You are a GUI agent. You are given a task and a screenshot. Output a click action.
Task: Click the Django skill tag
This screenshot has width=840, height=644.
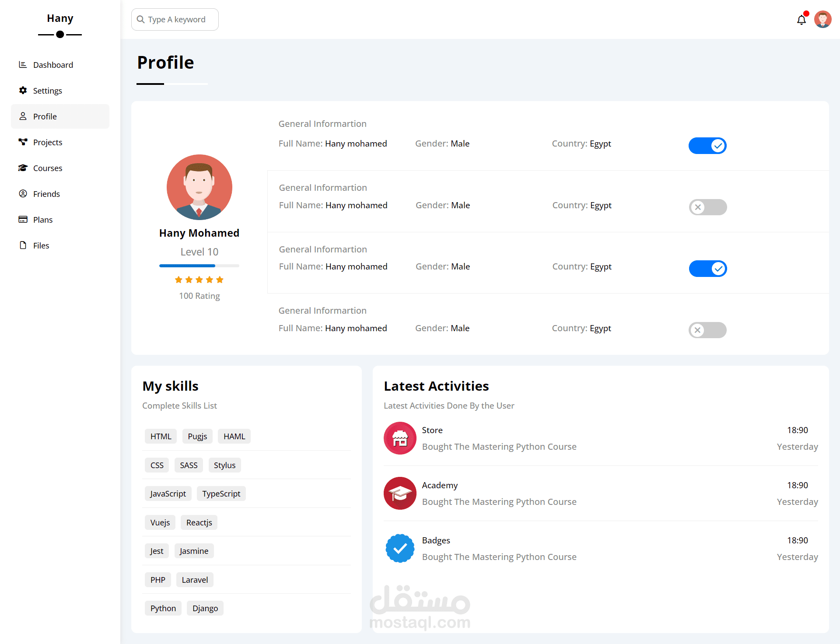pos(205,608)
